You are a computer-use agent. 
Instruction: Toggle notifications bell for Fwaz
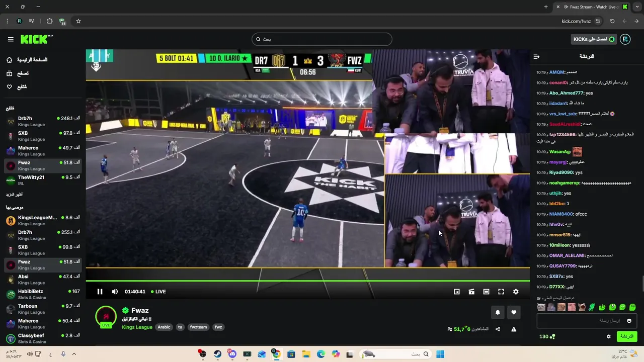click(498, 312)
